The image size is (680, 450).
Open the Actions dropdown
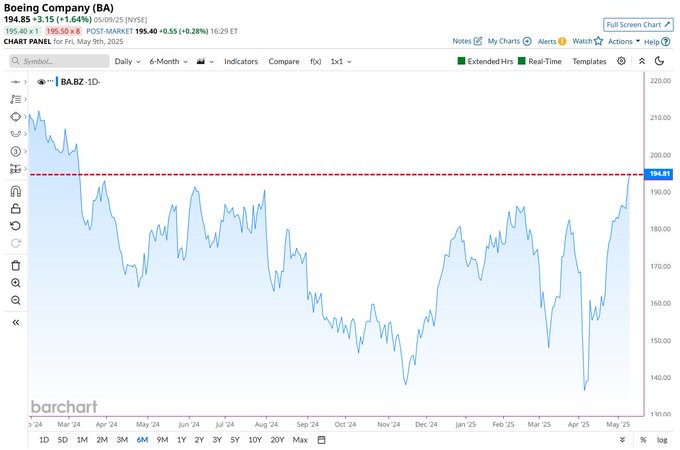(x=624, y=42)
